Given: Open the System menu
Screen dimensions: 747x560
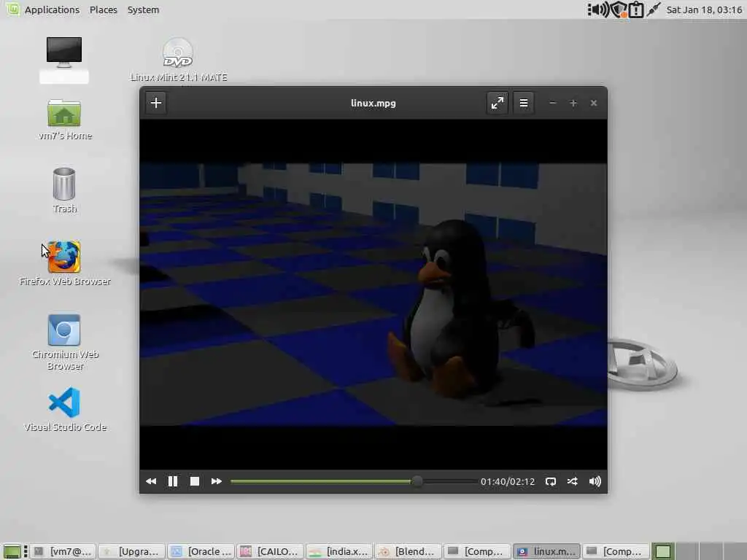Looking at the screenshot, I should tap(143, 9).
